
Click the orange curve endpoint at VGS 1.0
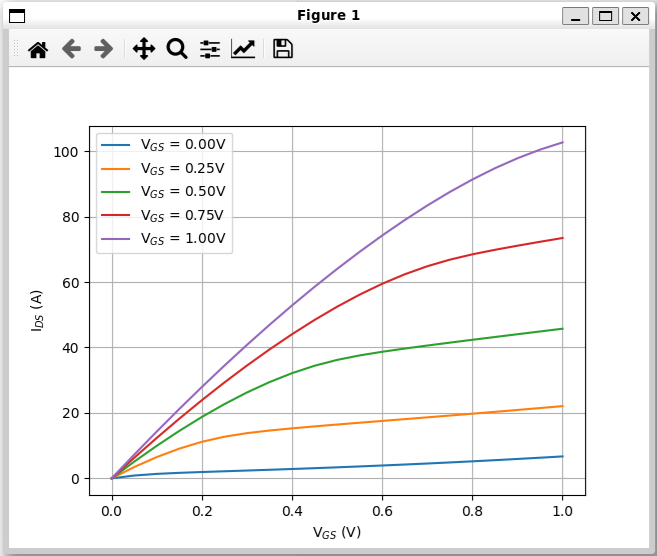click(562, 406)
